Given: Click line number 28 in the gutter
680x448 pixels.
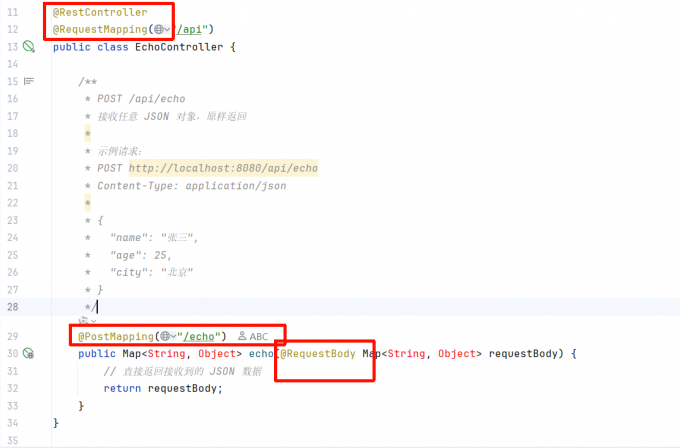Looking at the screenshot, I should pyautogui.click(x=12, y=306).
